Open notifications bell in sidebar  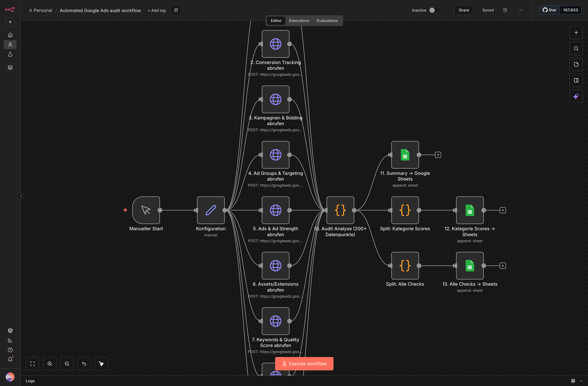pyautogui.click(x=10, y=359)
